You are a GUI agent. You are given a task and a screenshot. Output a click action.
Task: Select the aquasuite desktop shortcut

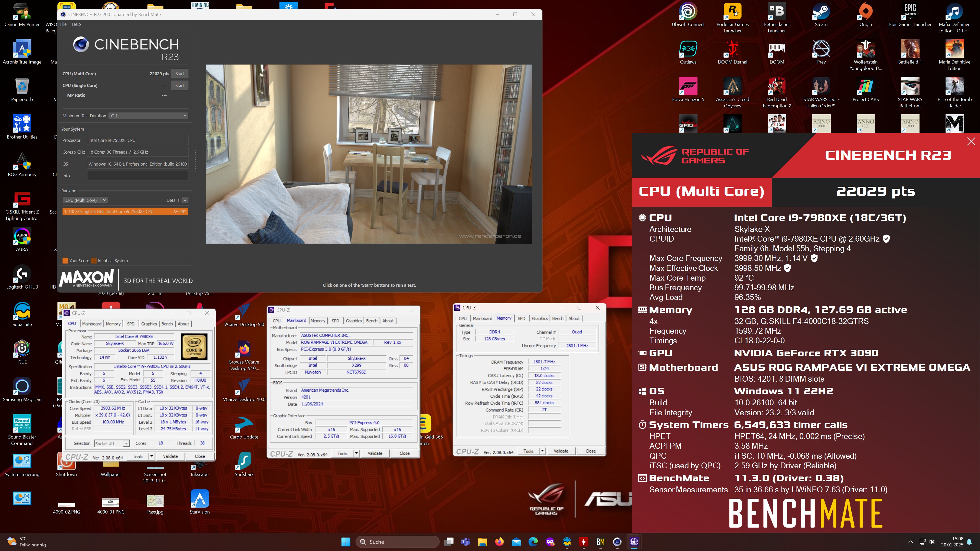[22, 315]
